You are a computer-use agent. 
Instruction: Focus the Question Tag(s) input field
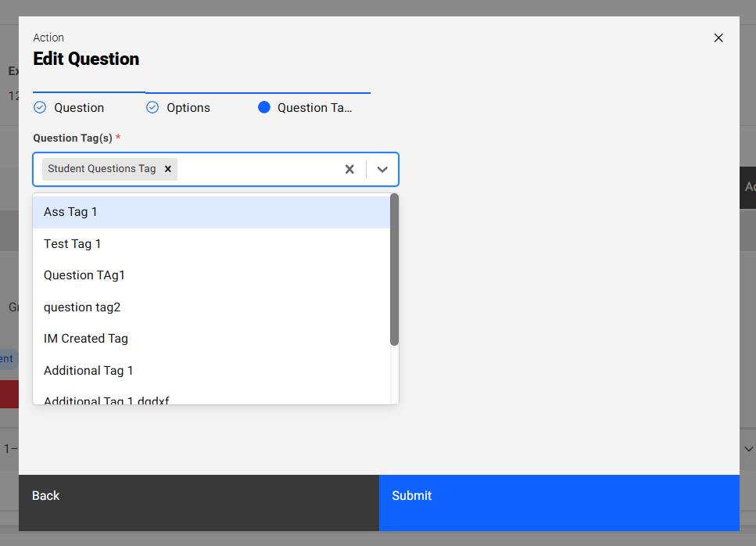[x=258, y=169]
